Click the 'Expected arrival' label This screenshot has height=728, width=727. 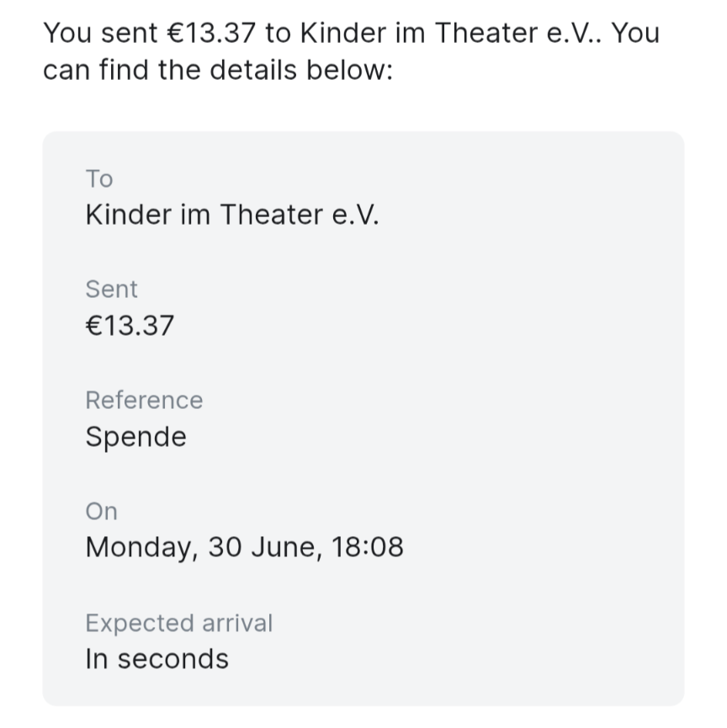(178, 624)
